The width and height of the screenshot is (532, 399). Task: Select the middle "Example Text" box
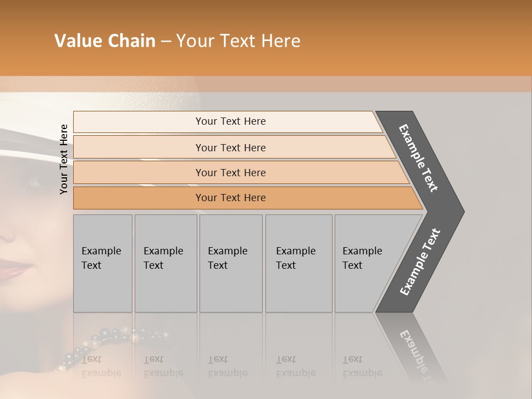coord(231,263)
